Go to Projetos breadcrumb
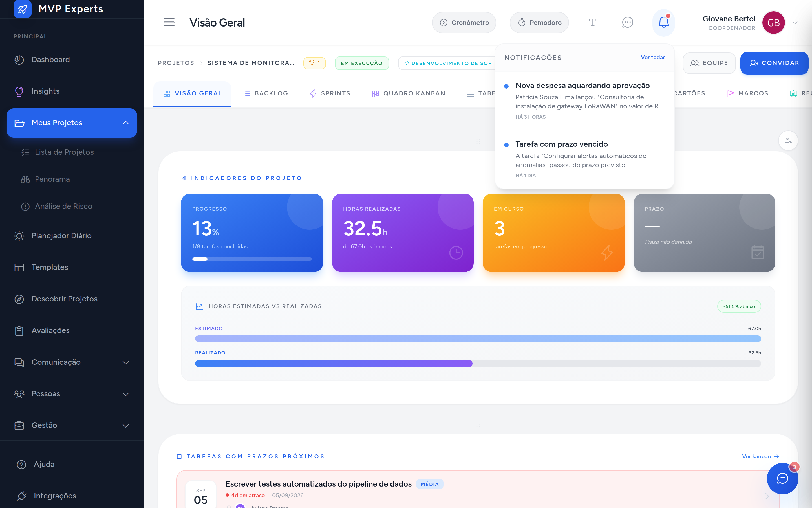Image resolution: width=812 pixels, height=508 pixels. point(176,63)
